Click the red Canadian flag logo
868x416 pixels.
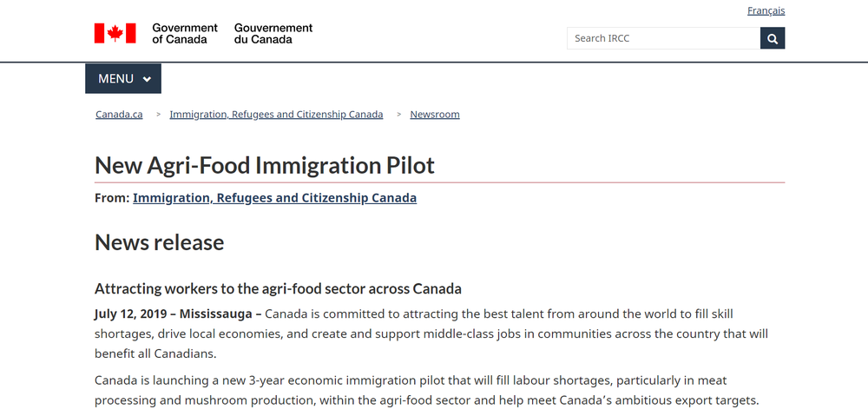(x=115, y=33)
